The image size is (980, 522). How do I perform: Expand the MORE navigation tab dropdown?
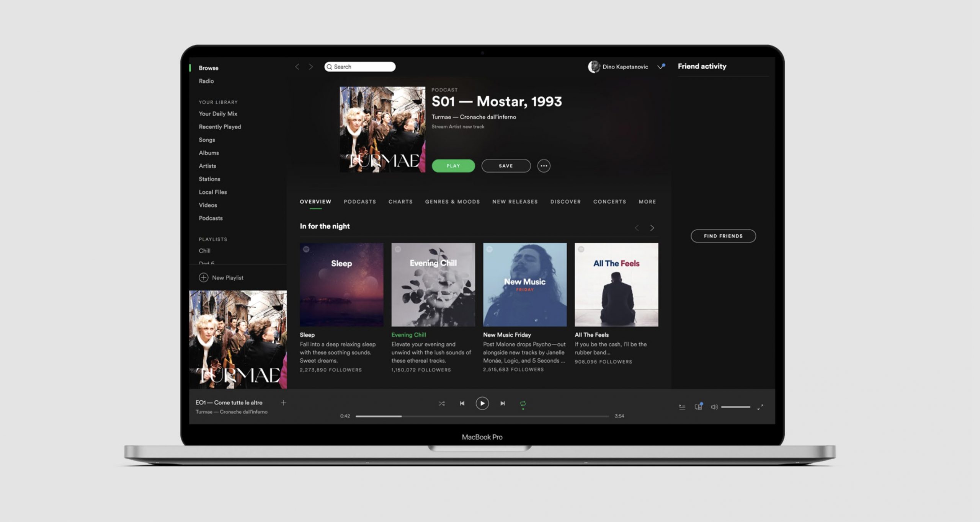pyautogui.click(x=647, y=201)
